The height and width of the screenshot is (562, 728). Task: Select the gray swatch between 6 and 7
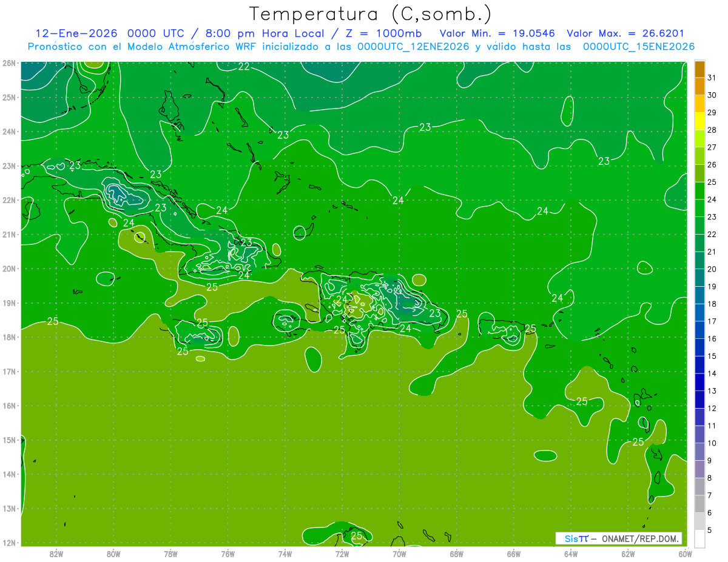tap(699, 504)
